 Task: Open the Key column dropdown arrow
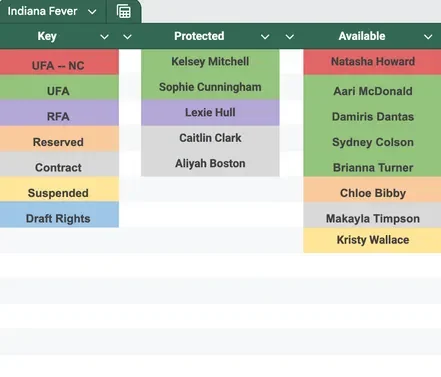(104, 37)
